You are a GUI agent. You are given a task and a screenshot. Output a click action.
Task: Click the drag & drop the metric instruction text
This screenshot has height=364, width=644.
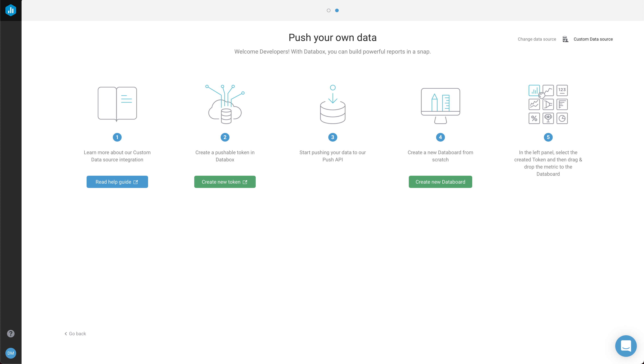coord(548,163)
